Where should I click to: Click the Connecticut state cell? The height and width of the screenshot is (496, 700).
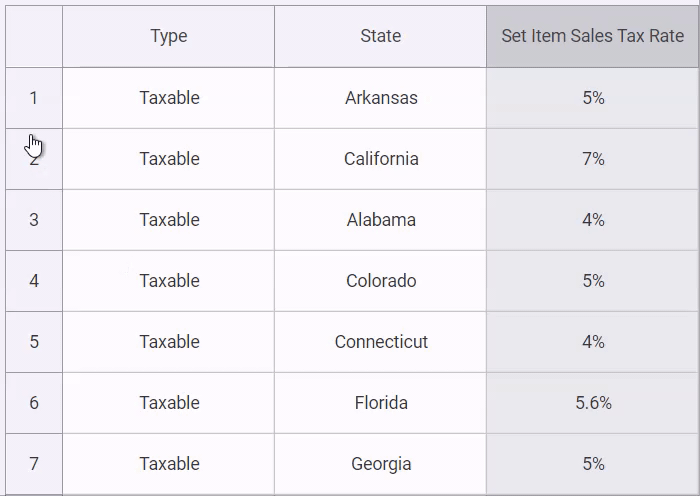pyautogui.click(x=381, y=342)
